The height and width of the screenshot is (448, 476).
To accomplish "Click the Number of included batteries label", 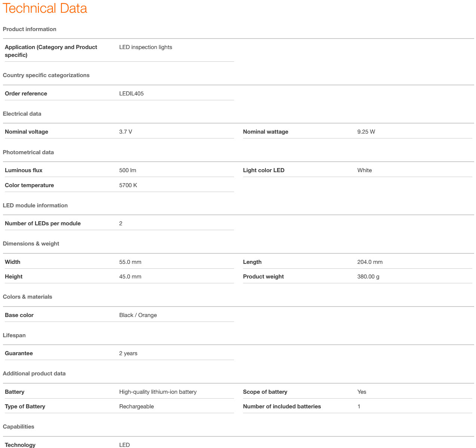I will [x=282, y=406].
